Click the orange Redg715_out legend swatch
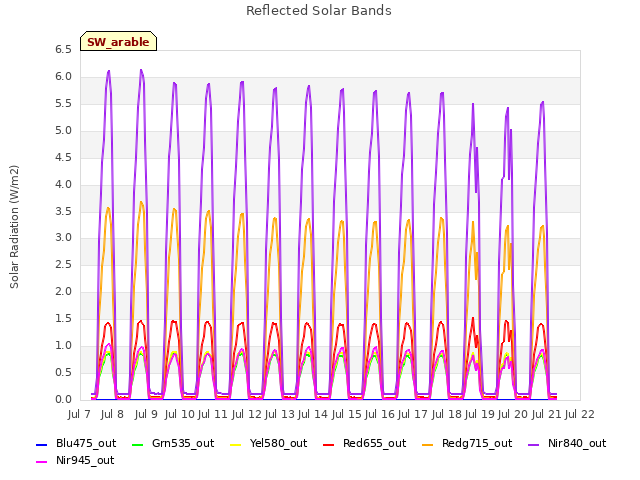The image size is (640, 480). coord(427,444)
